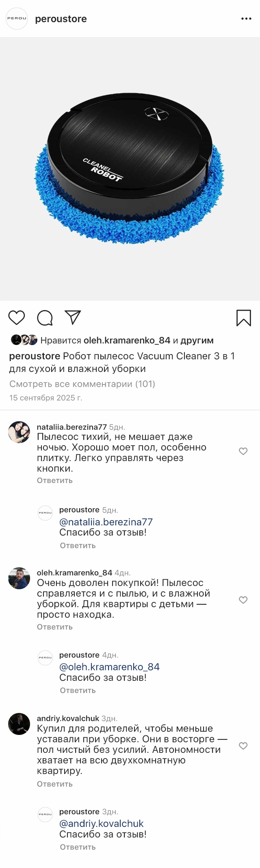Show others who liked via "другим"
The height and width of the screenshot is (868, 260).
tap(197, 340)
